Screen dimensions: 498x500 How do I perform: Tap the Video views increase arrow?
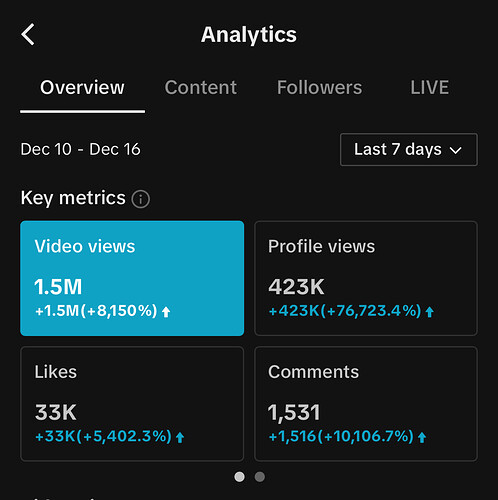point(166,312)
